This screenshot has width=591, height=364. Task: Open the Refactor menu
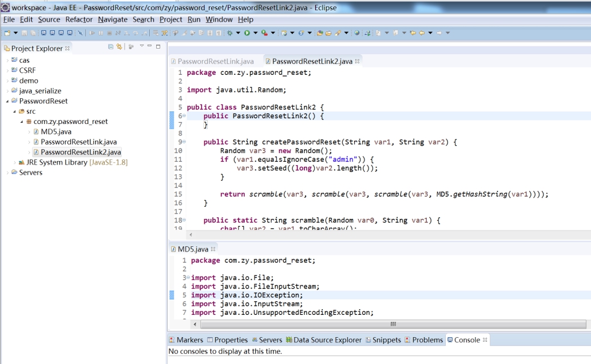click(x=79, y=19)
